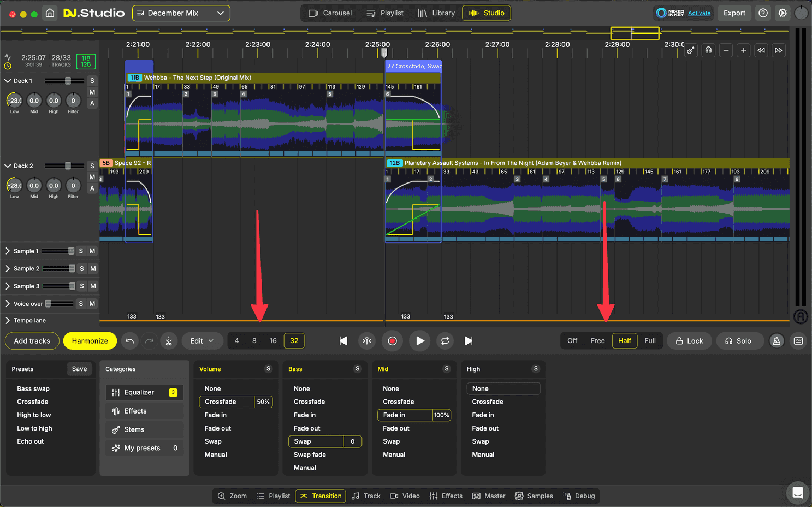Save the preset with Save button
Image resolution: width=812 pixels, height=507 pixels.
click(79, 369)
